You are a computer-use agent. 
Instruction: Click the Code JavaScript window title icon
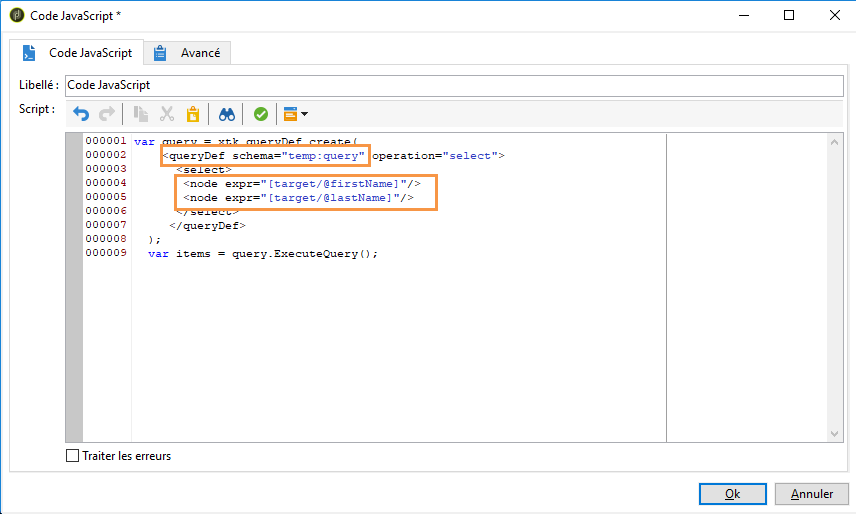coord(17,15)
